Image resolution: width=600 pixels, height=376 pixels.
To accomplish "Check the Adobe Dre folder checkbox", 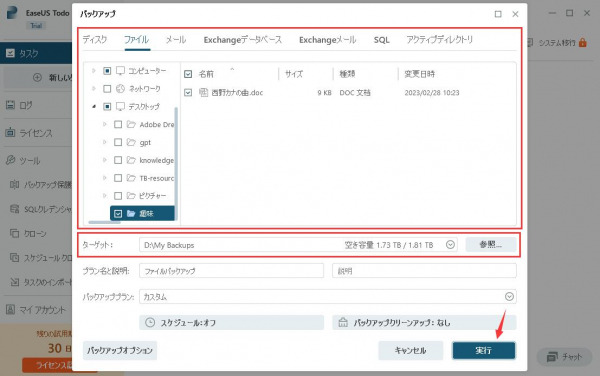I will coord(118,124).
